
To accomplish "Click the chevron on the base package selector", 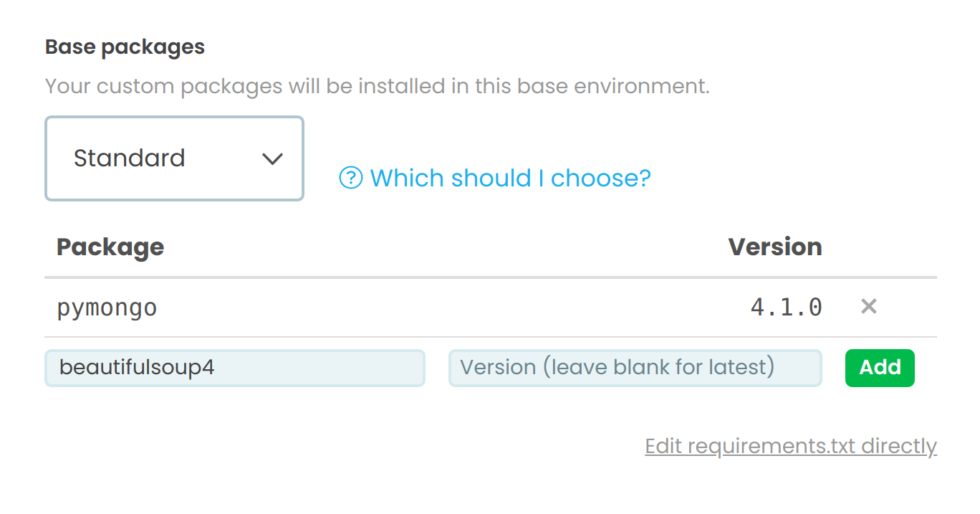I will [272, 158].
